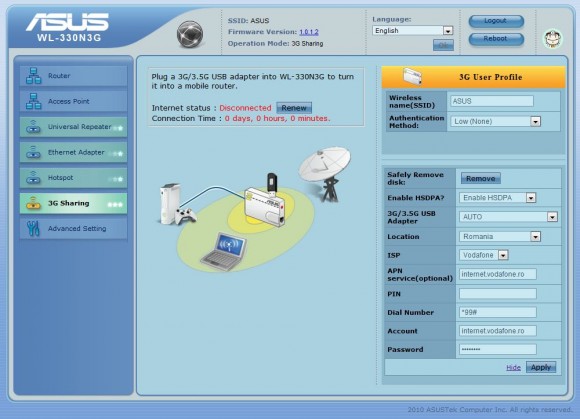Open the Location dropdown showing Romania

click(500, 236)
